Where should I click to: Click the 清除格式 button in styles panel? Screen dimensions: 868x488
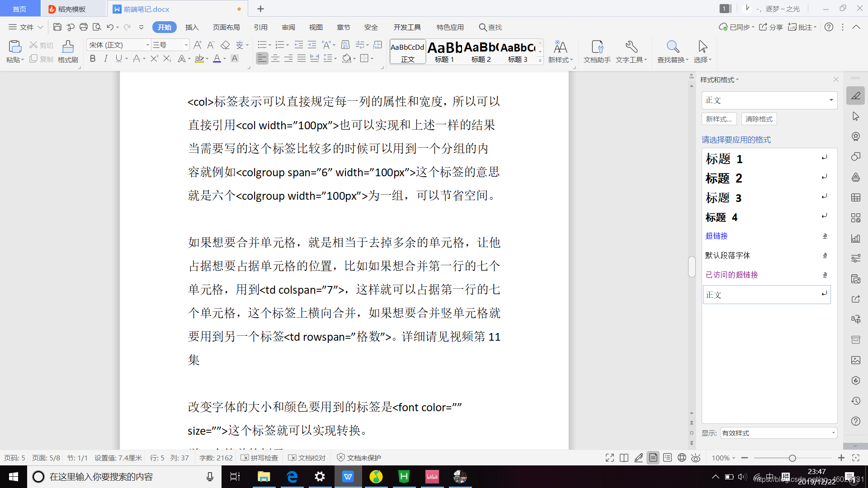click(759, 119)
